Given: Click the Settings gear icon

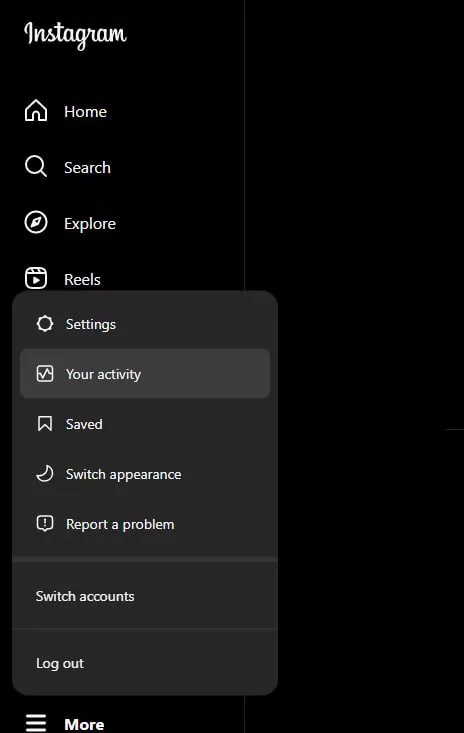Looking at the screenshot, I should point(45,323).
